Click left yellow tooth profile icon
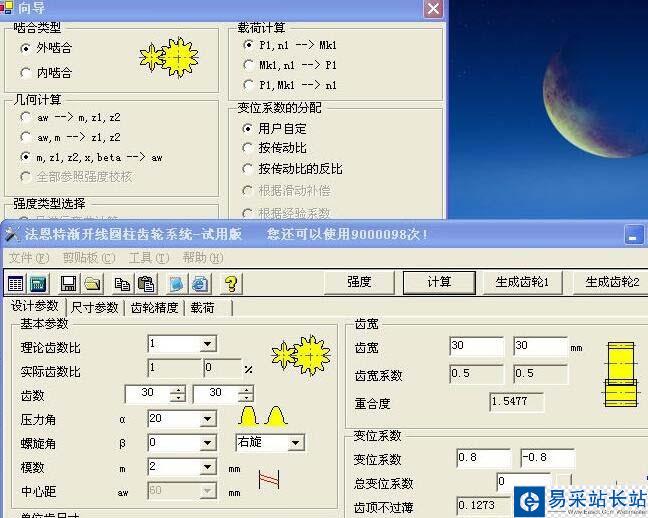The height and width of the screenshot is (518, 648). (x=248, y=416)
